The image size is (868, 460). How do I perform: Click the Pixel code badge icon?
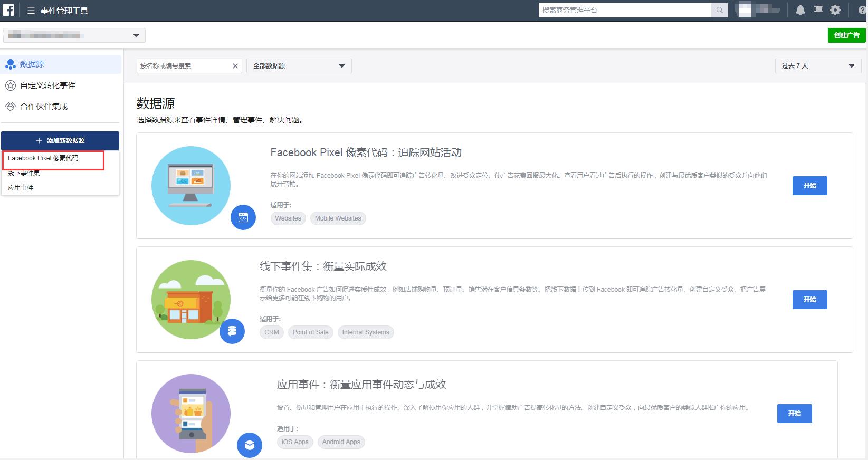tap(243, 217)
